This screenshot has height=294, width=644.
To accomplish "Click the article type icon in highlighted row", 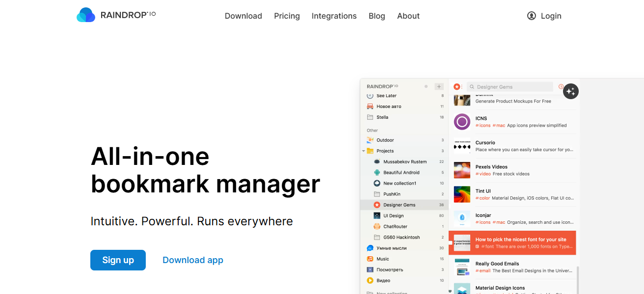I will [x=478, y=246].
